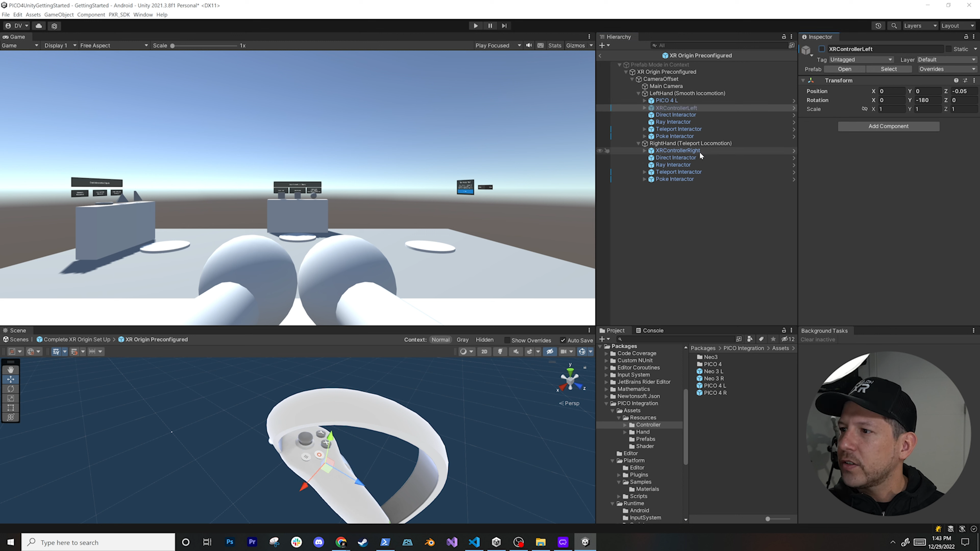Click the Rotation Y field

[x=927, y=100]
